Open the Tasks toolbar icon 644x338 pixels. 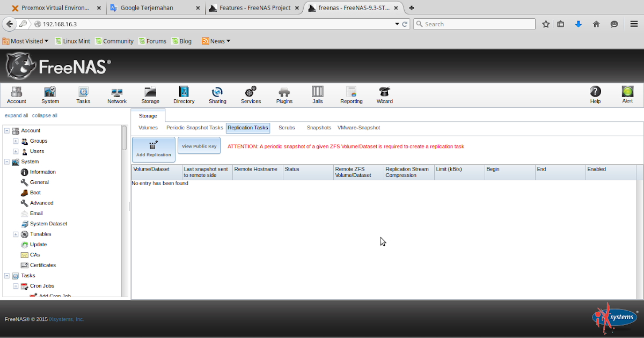[x=83, y=95]
